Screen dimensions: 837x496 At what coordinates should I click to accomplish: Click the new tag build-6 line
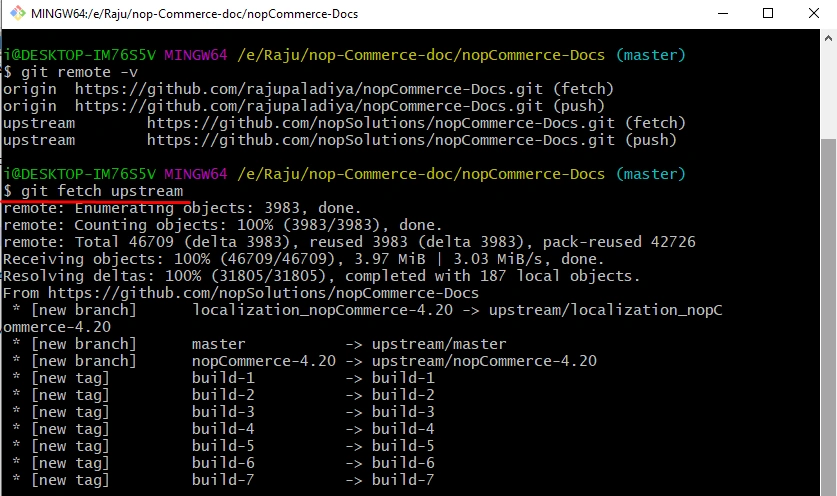(x=223, y=463)
